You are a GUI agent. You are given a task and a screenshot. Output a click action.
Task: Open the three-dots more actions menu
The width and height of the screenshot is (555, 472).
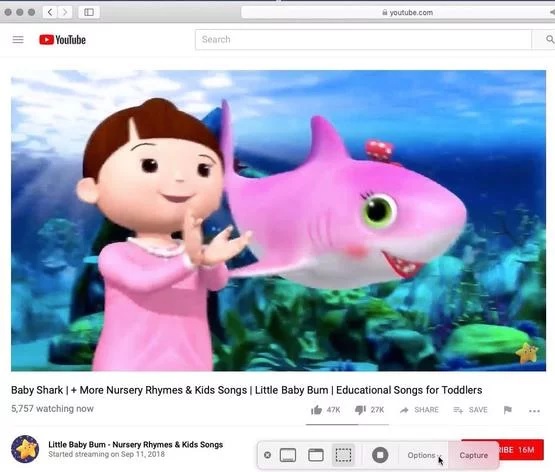[534, 411]
